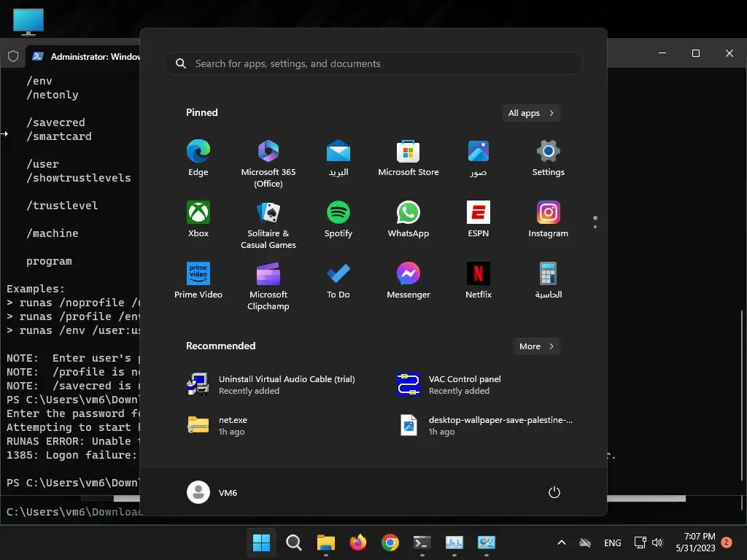Go to next pinned apps page dot

click(x=595, y=227)
